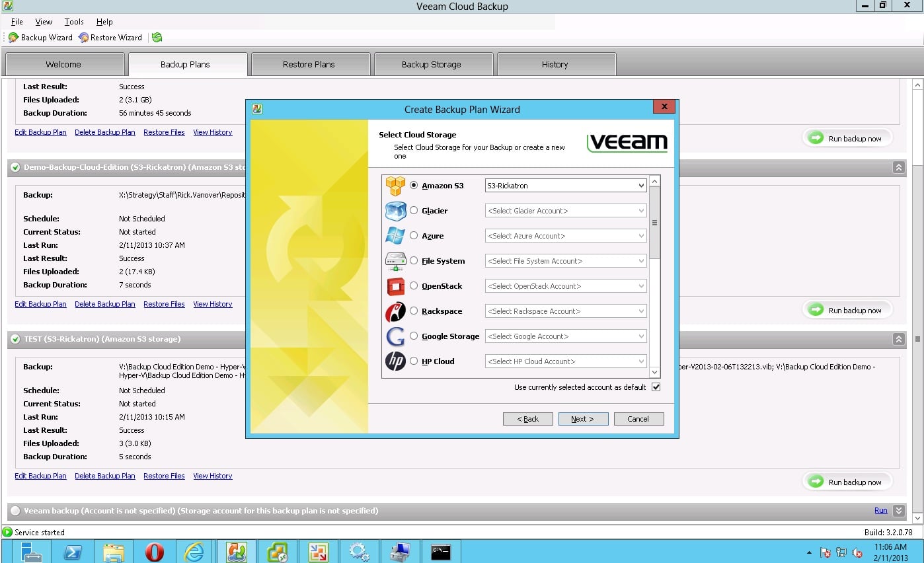Click the File System drive icon
Screen dimensions: 924x563
point(395,261)
